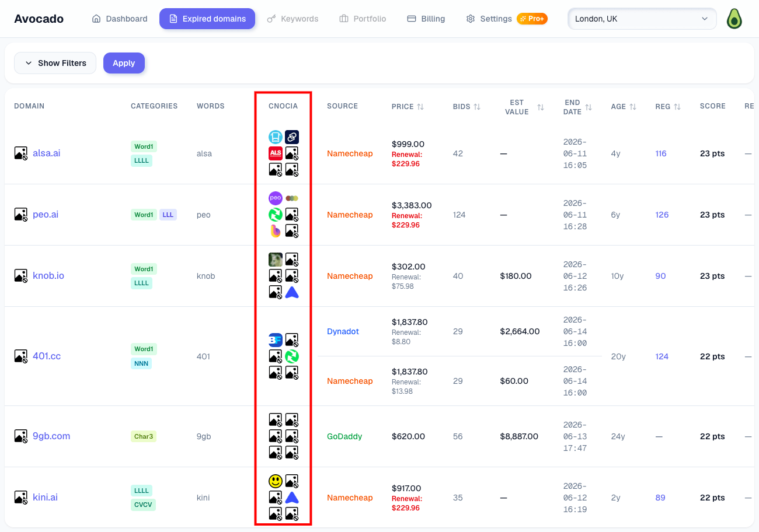
Task: Click the chain link icon in alsa.ai row
Action: point(292,137)
